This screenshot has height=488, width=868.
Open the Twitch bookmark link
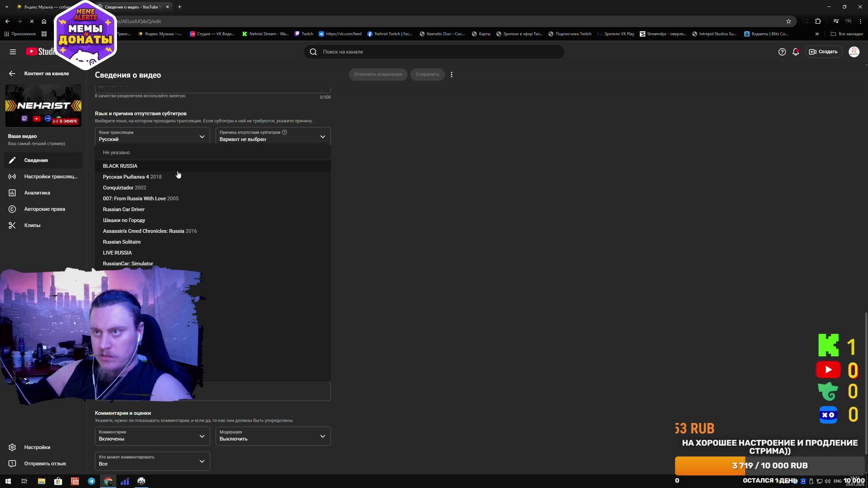304,34
